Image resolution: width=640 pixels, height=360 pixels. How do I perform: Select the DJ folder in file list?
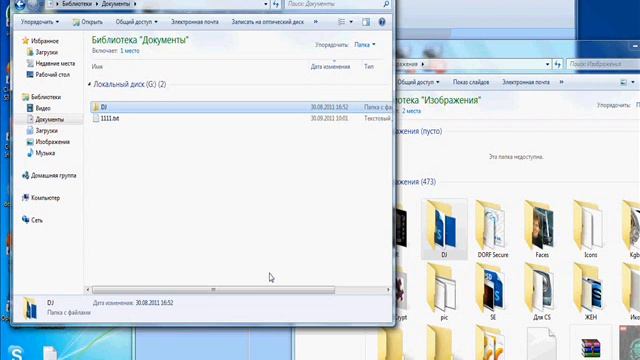pyautogui.click(x=241, y=107)
